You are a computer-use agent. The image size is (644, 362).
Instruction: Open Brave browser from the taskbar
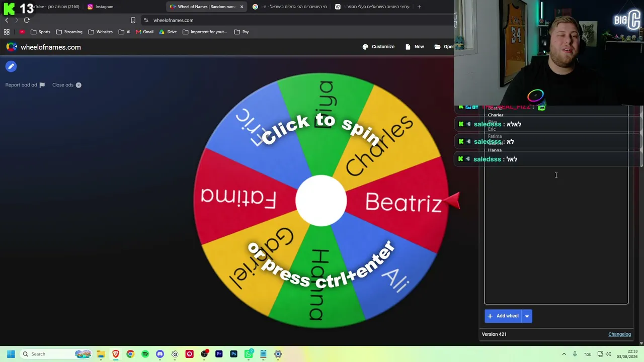click(116, 354)
